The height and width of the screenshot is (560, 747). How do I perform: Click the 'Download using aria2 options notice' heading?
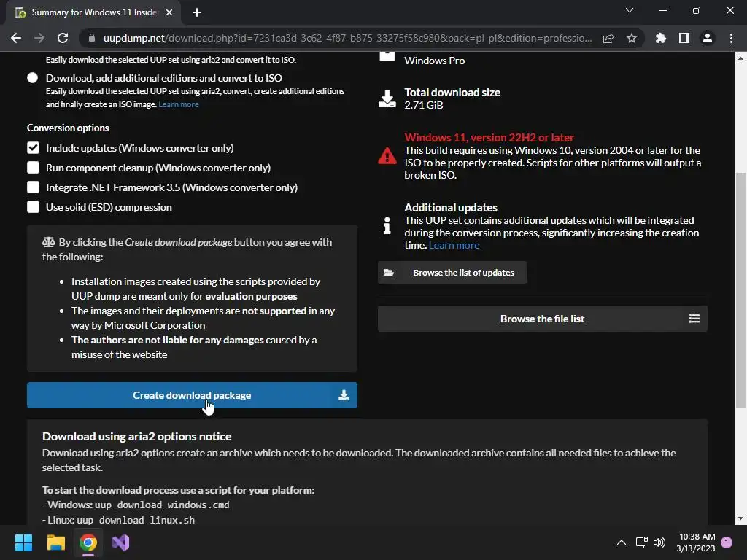coord(136,436)
